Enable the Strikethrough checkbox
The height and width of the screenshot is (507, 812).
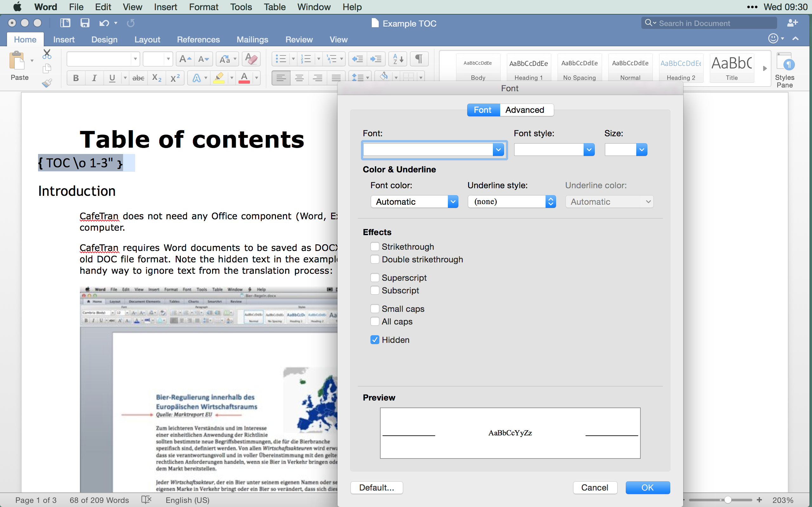pyautogui.click(x=375, y=247)
